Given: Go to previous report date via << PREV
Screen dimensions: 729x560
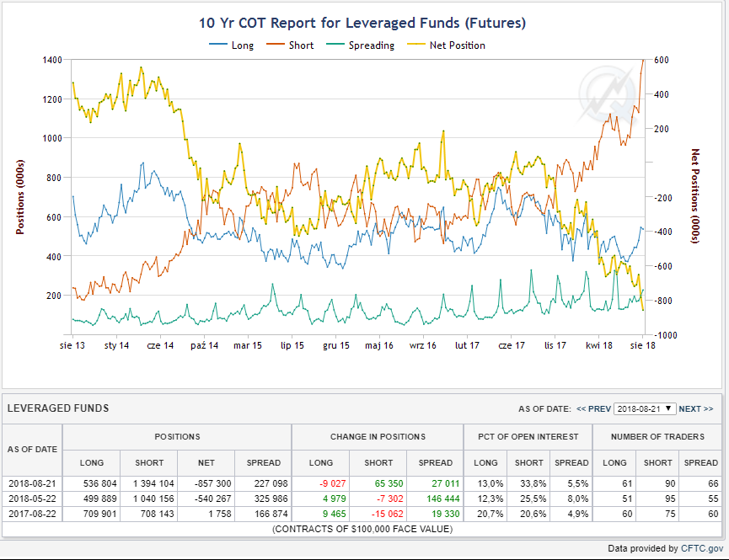Looking at the screenshot, I should tap(593, 409).
